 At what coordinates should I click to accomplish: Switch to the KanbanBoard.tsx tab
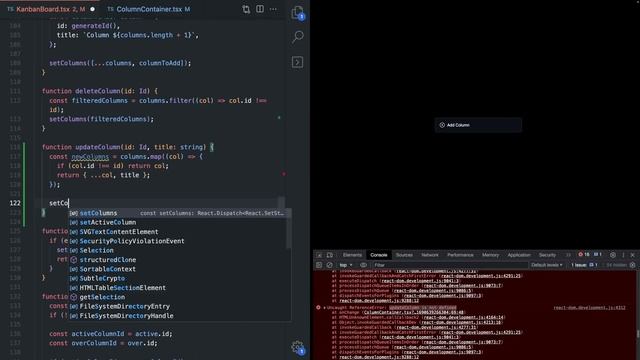click(51, 9)
